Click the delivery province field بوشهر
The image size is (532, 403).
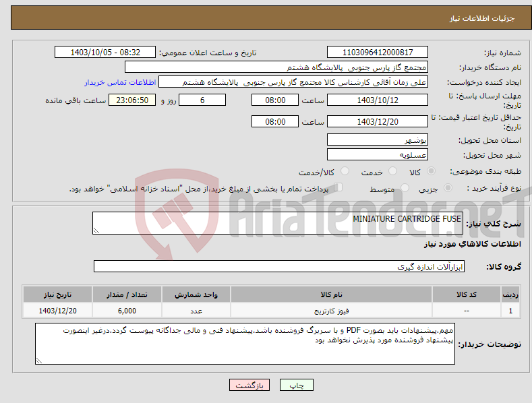(x=378, y=139)
